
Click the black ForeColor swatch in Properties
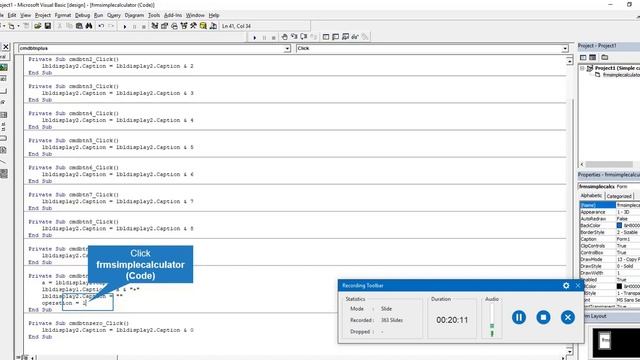click(x=619, y=287)
